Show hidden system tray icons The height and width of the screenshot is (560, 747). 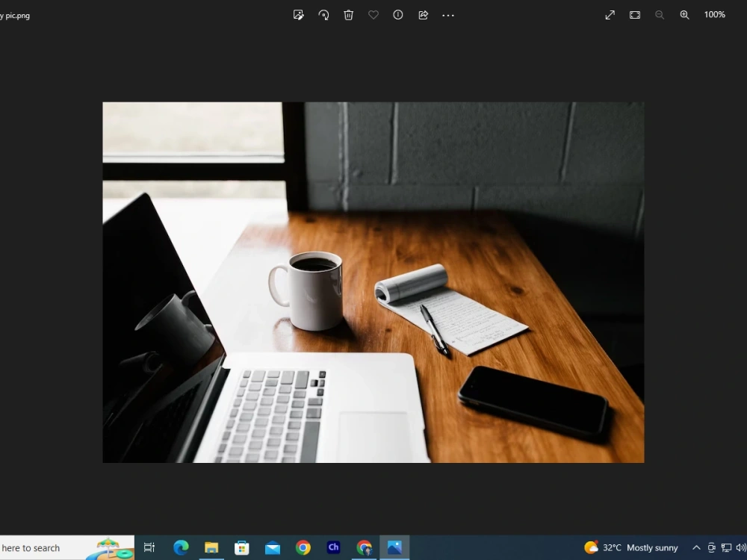696,547
